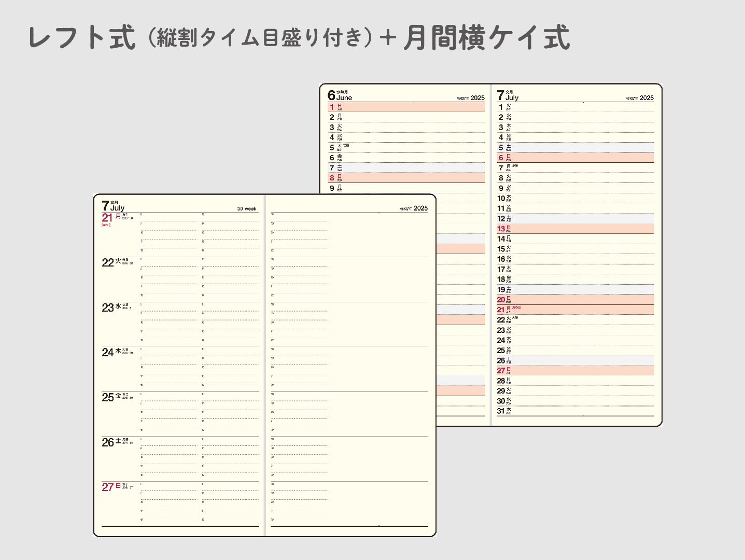The height and width of the screenshot is (560, 745).
Task: Click July 23 row in monthly page
Action: click(575, 330)
